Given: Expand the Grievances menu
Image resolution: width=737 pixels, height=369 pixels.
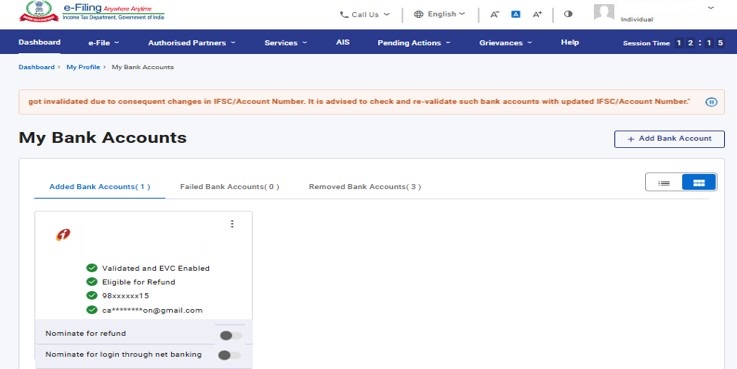Looking at the screenshot, I should pyautogui.click(x=506, y=43).
